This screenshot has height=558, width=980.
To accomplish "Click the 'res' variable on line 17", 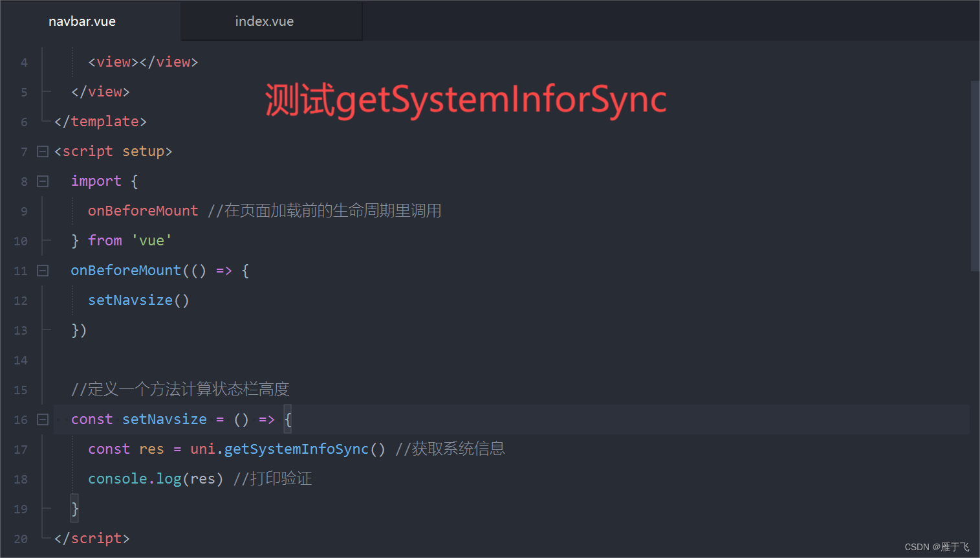I will point(152,449).
